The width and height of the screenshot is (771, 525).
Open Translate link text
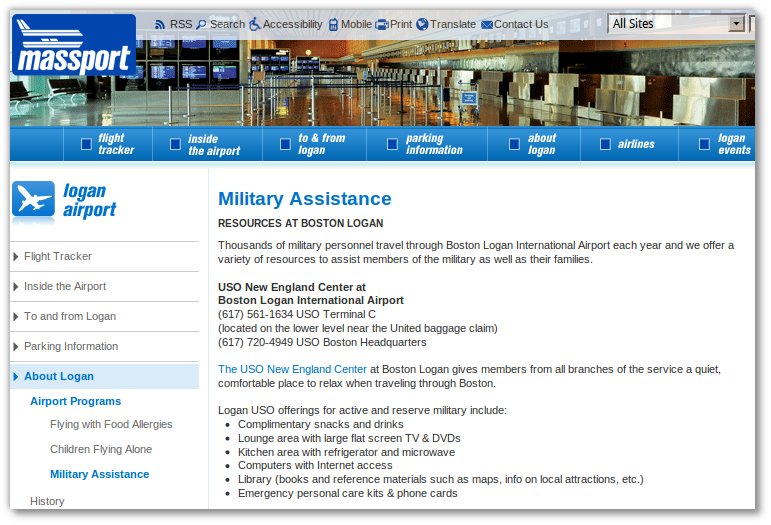click(453, 24)
